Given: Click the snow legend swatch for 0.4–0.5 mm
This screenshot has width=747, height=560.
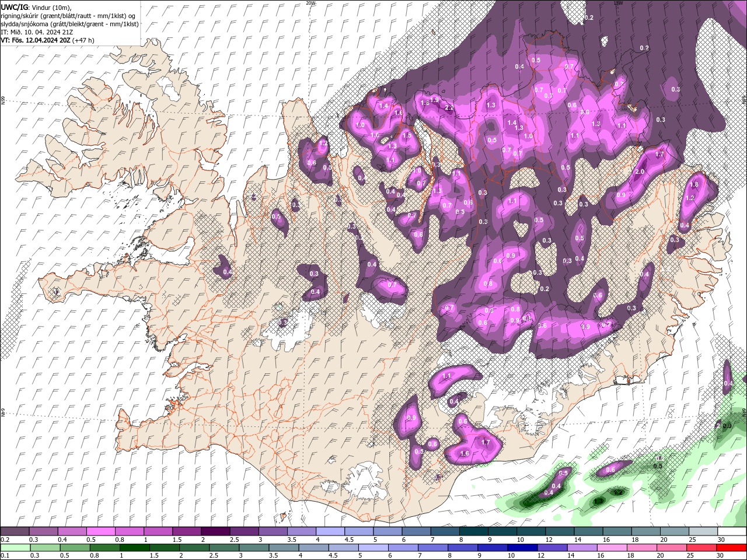Looking at the screenshot, I should pos(72,531).
